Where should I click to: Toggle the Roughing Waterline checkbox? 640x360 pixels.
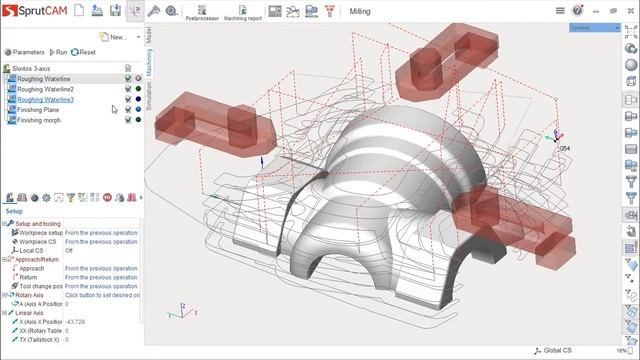pyautogui.click(x=128, y=78)
